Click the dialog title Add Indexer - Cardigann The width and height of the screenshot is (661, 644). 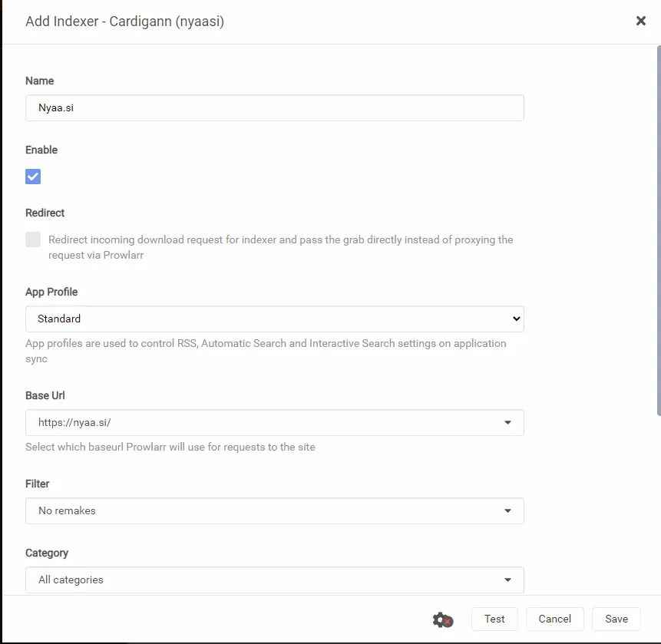pos(124,21)
